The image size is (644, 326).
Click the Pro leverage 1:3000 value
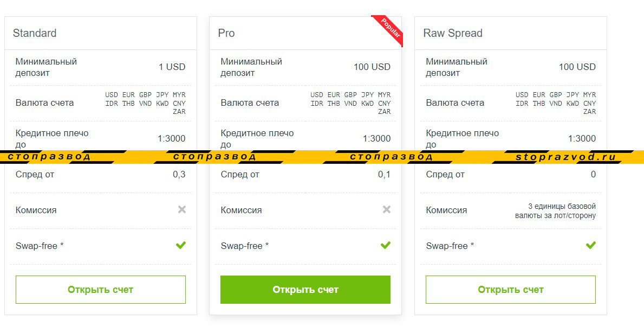(x=376, y=138)
